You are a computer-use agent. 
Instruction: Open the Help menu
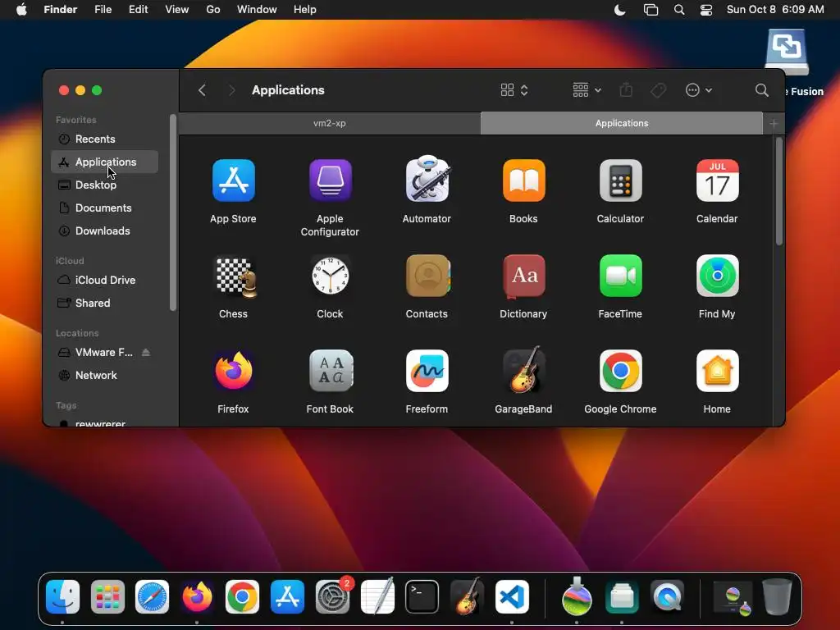click(305, 10)
